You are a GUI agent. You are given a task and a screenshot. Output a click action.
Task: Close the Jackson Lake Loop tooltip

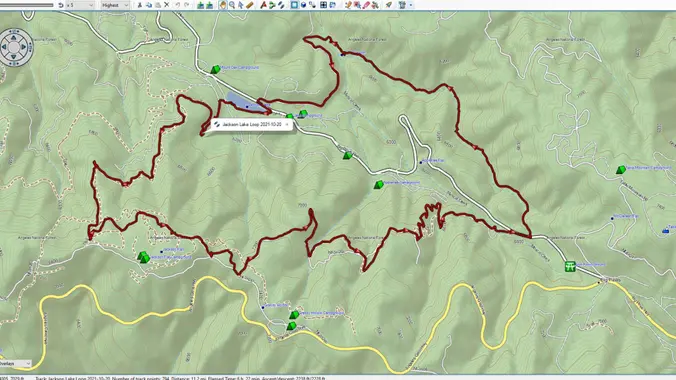click(287, 125)
